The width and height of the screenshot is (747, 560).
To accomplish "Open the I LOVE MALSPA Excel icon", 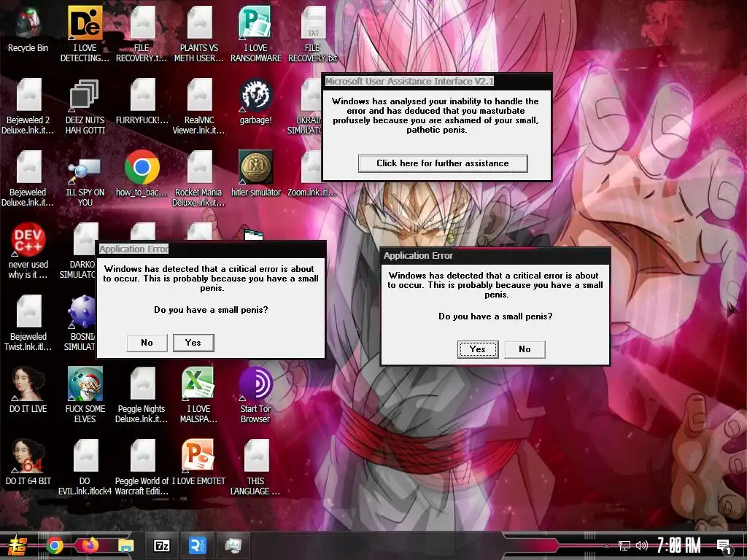I will point(198,384).
